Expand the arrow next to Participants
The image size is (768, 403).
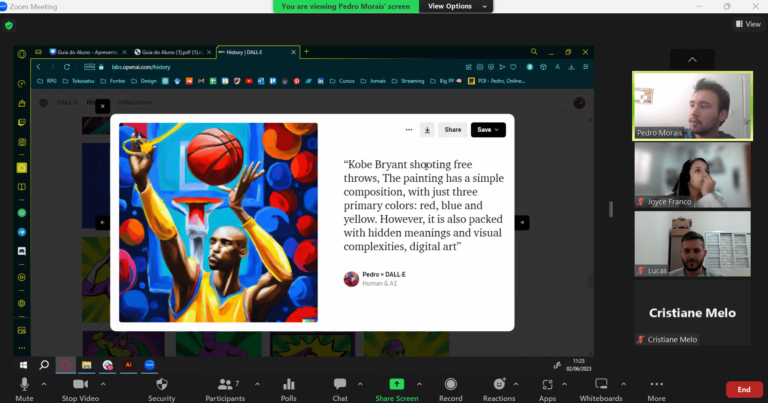[x=257, y=384]
